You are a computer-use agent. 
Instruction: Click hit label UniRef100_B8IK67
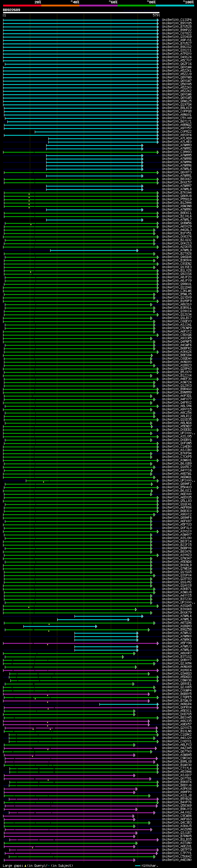[177, 179]
